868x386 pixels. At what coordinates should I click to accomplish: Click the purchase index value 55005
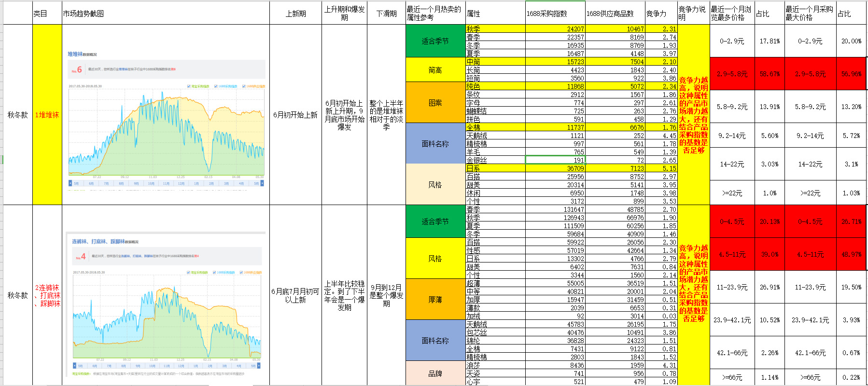pyautogui.click(x=555, y=283)
